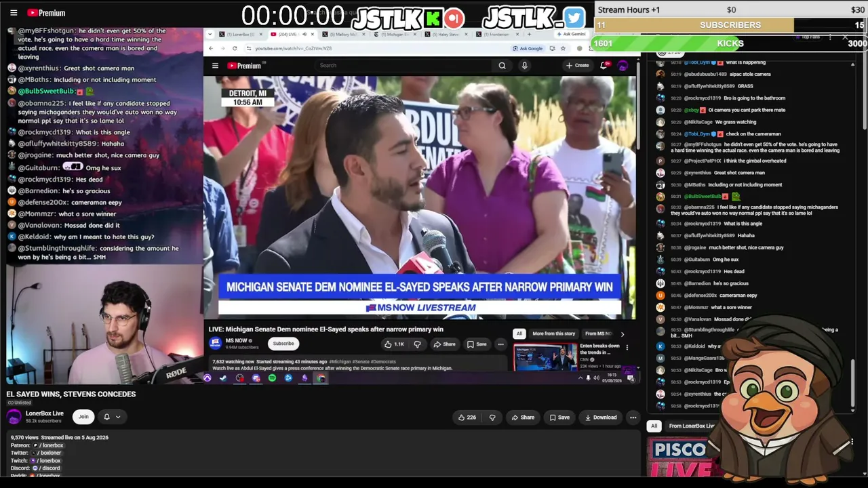868x488 pixels.
Task: Click the LonerBox Live channel avatar
Action: [x=14, y=417]
